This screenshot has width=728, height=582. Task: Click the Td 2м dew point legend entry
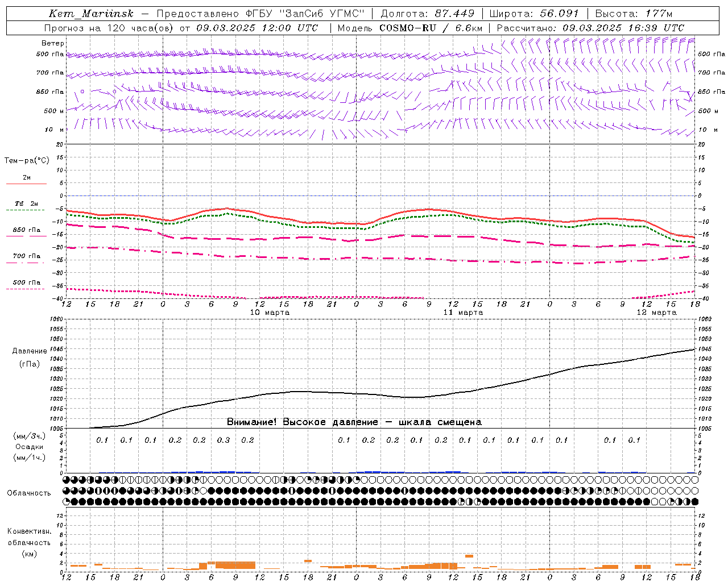[x=26, y=203]
